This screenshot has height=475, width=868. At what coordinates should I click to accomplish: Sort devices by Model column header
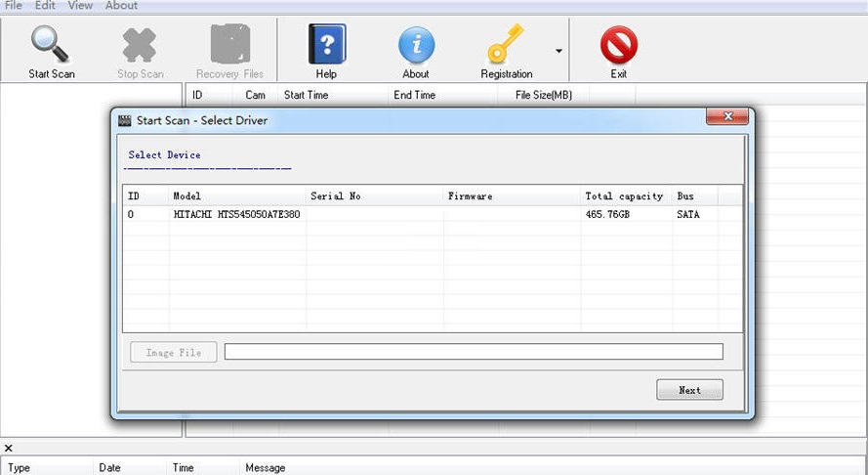click(237, 195)
